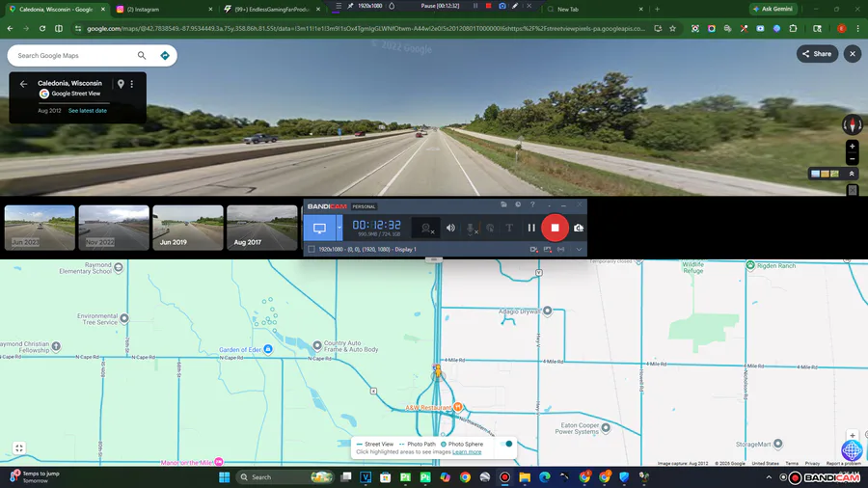Viewport: 868px width, 488px height.
Task: Bookmark this page with star icon
Action: coord(672,28)
